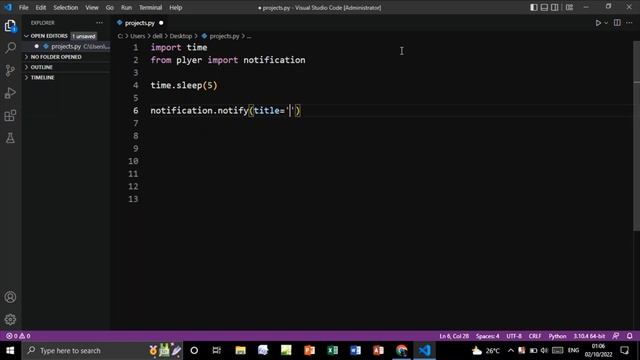Change Spaces: 4 indentation setting
The height and width of the screenshot is (360, 640).
click(x=487, y=336)
